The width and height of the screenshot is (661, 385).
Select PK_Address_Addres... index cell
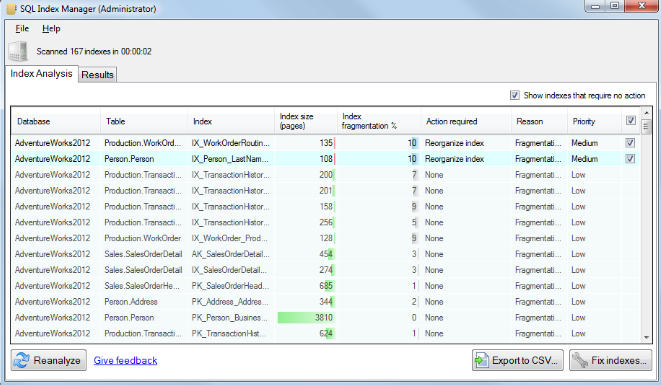pos(231,302)
